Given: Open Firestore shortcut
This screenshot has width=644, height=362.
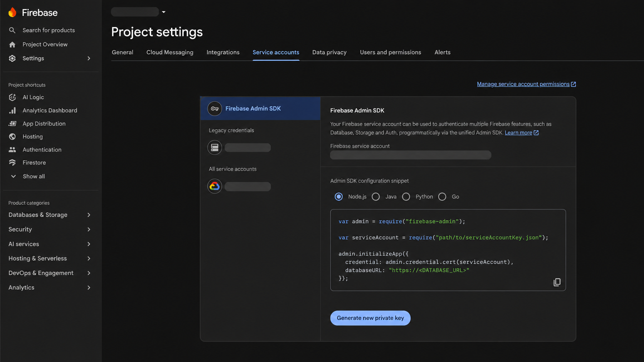Looking at the screenshot, I should click(x=34, y=163).
